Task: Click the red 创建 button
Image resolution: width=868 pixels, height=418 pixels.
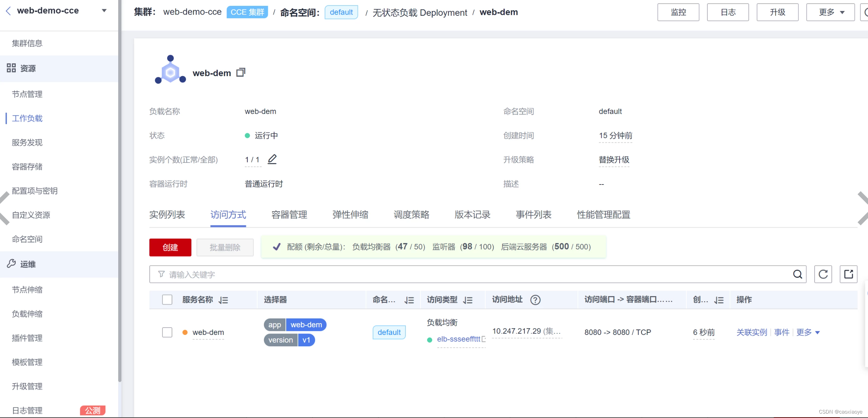Action: click(170, 247)
